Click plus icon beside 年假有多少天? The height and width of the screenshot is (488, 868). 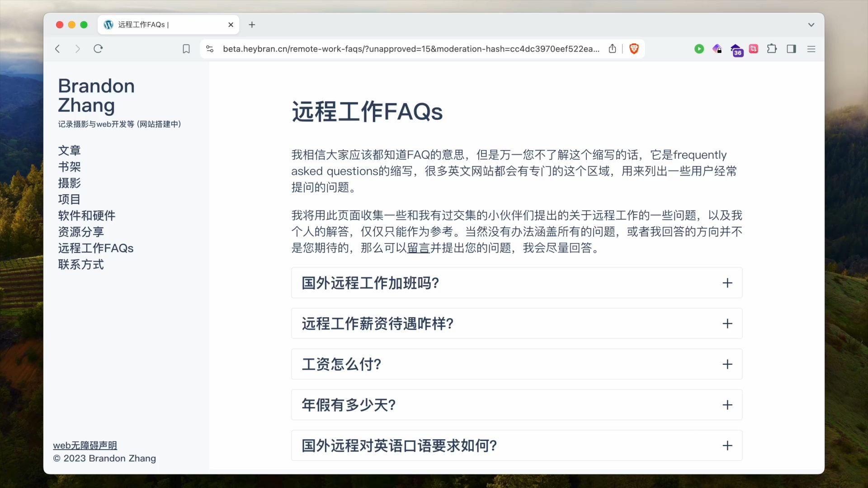(x=727, y=405)
